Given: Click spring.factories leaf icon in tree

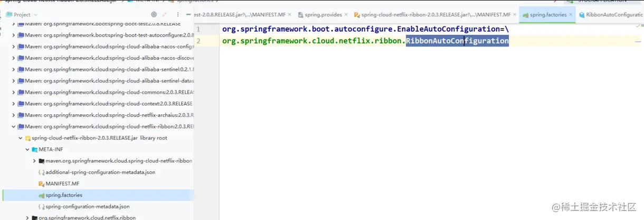Looking at the screenshot, I should [x=41, y=195].
